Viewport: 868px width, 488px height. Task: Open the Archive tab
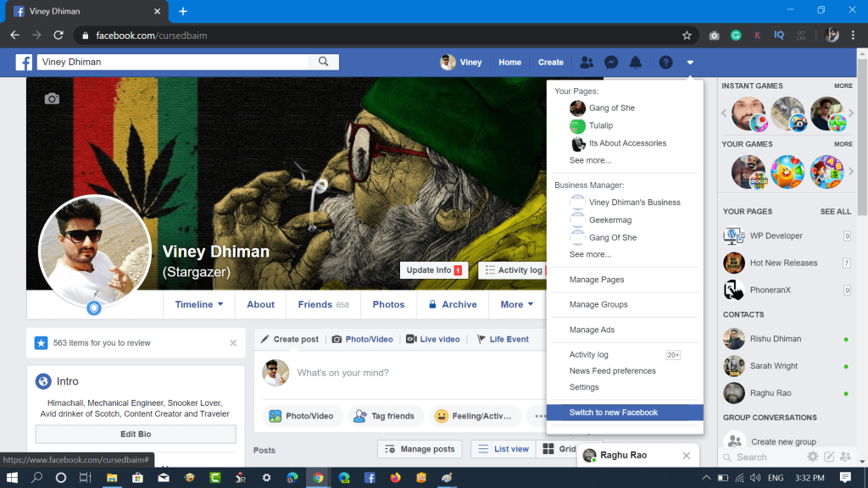453,304
